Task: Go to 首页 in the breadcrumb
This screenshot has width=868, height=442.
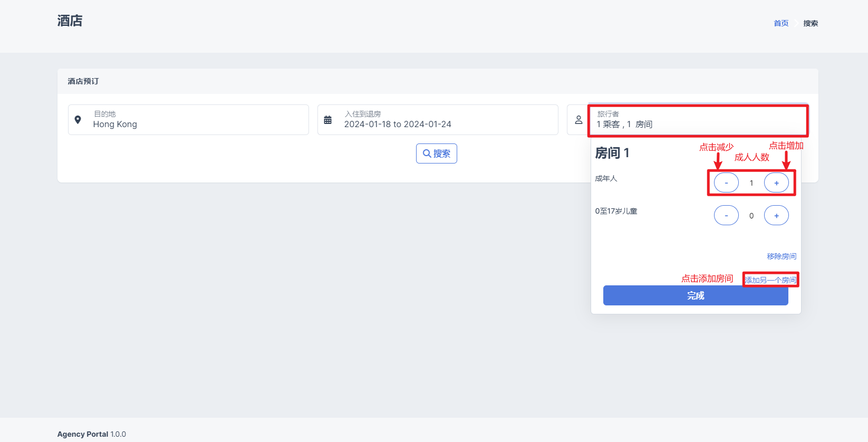Action: click(x=781, y=23)
